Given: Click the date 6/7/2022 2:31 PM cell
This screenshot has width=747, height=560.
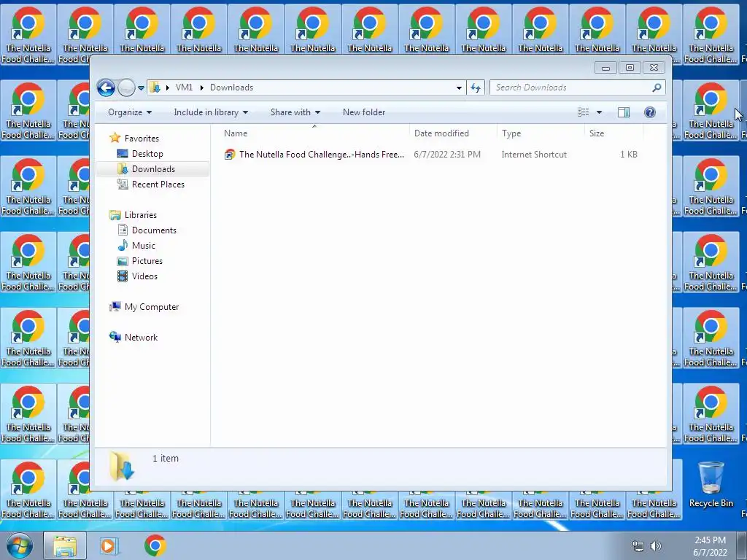Looking at the screenshot, I should click(x=447, y=155).
